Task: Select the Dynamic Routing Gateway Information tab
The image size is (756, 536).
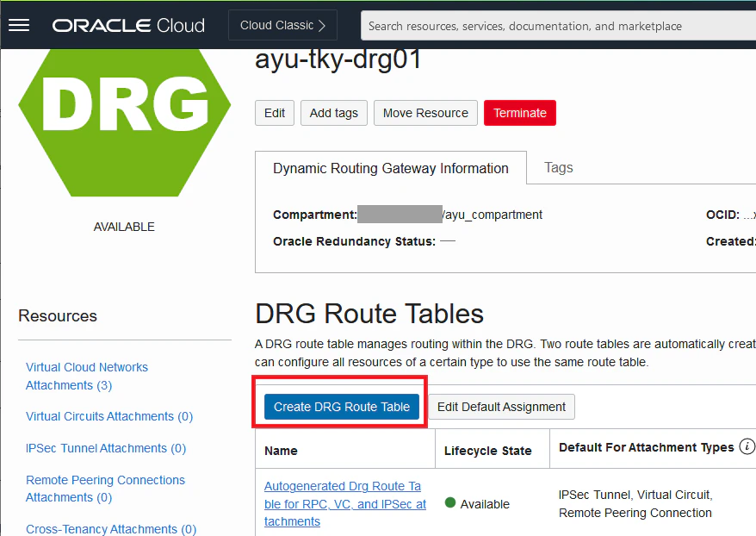Action: [x=391, y=168]
